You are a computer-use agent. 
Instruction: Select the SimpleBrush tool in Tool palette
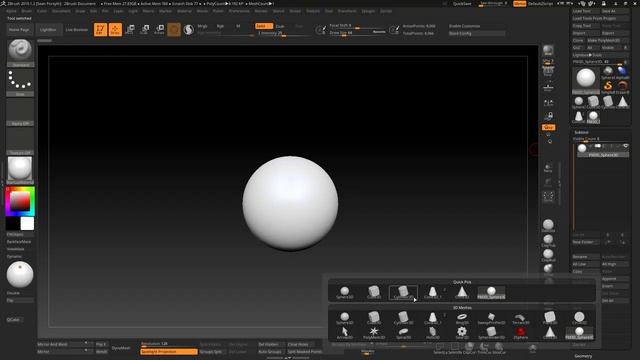pos(608,87)
